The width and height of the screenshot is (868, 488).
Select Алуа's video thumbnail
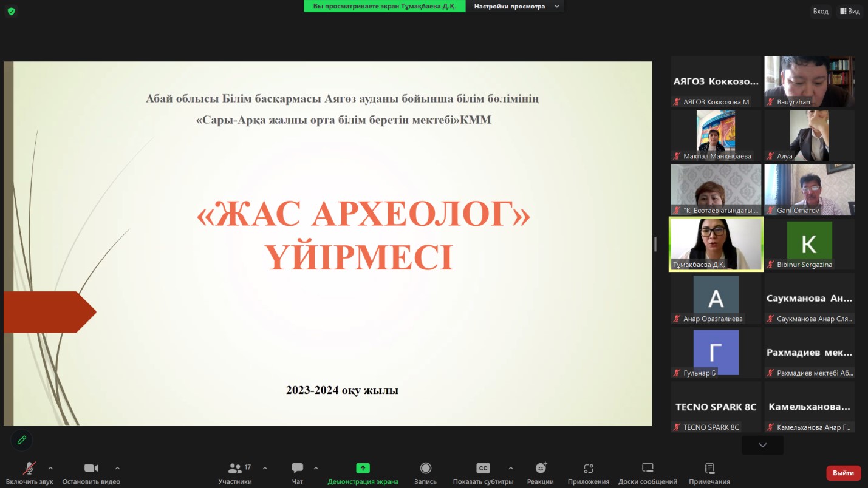coord(810,135)
